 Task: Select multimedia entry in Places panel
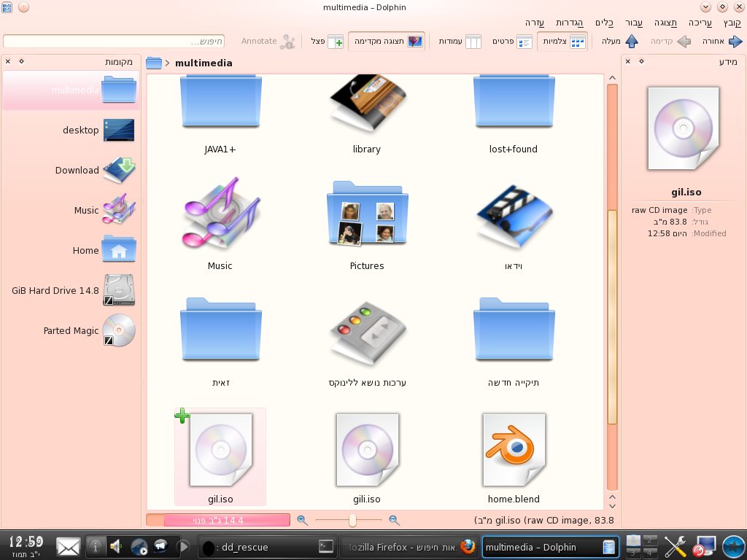[x=71, y=90]
